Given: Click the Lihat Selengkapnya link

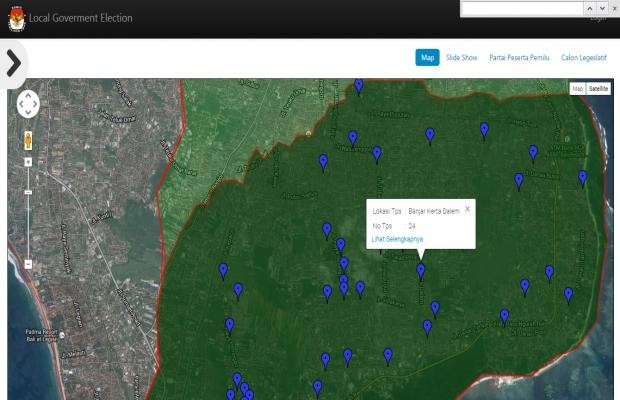Looking at the screenshot, I should coord(397,239).
